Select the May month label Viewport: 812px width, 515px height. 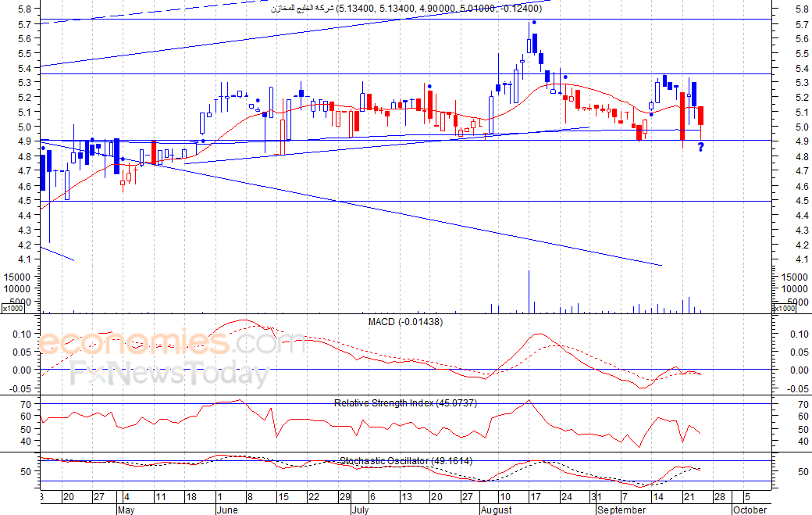point(126,510)
